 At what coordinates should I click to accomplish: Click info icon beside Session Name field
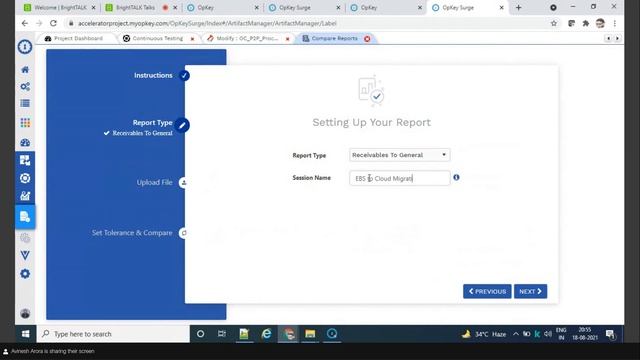(456, 178)
